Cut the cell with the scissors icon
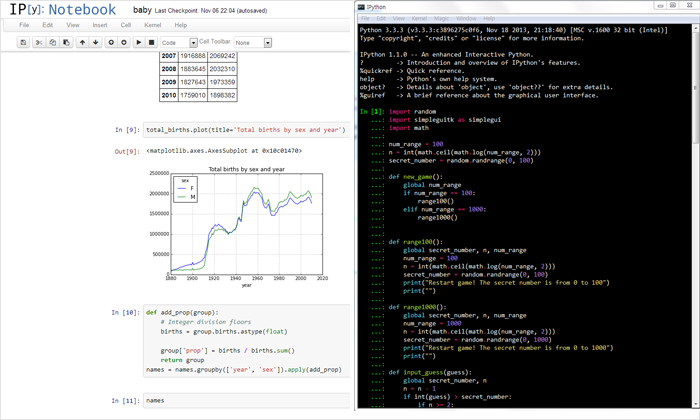Image resolution: width=700 pixels, height=420 pixels. pyautogui.click(x=39, y=42)
